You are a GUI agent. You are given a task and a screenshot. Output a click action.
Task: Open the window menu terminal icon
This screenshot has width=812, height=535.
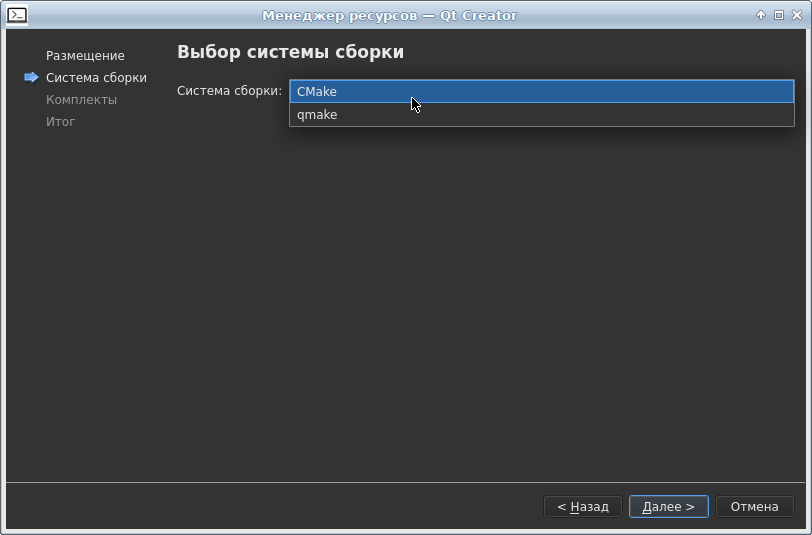click(16, 15)
